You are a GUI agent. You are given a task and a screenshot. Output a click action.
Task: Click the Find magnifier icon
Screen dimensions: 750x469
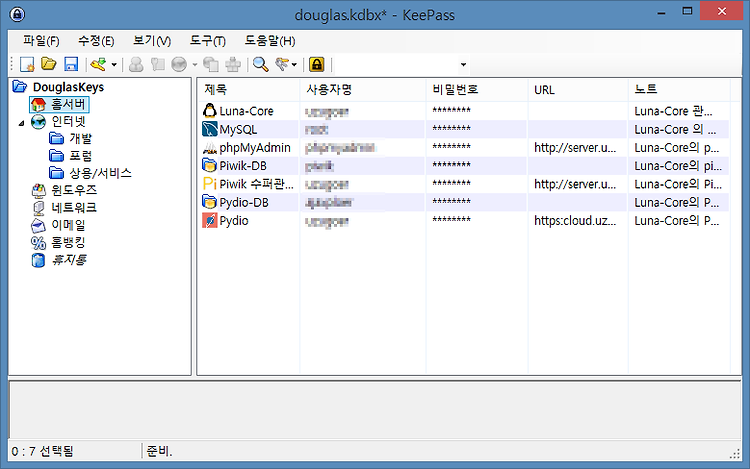click(260, 64)
